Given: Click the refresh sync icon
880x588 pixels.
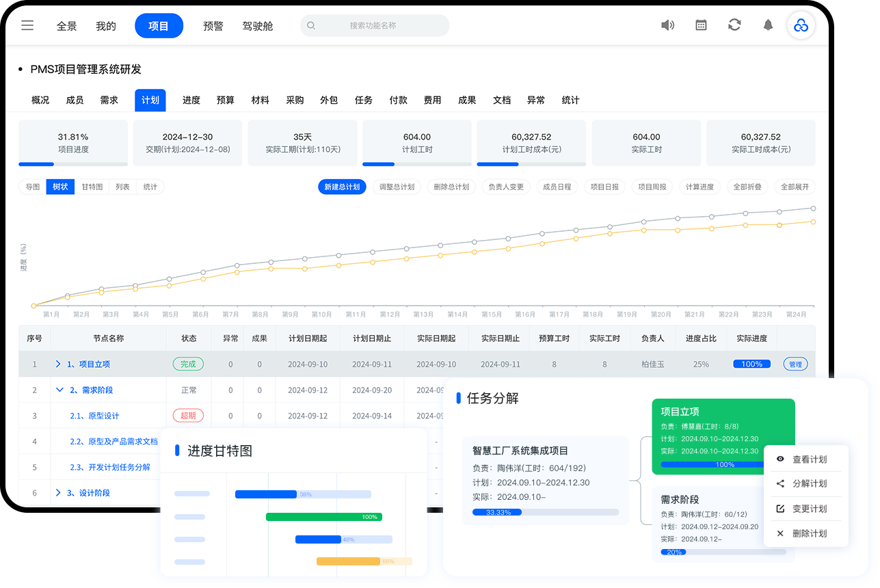Looking at the screenshot, I should click(734, 25).
